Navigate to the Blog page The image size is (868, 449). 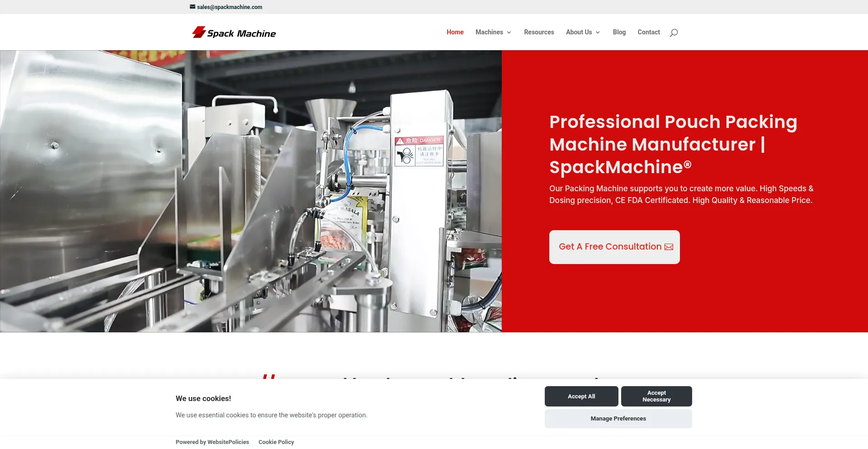[x=619, y=32]
